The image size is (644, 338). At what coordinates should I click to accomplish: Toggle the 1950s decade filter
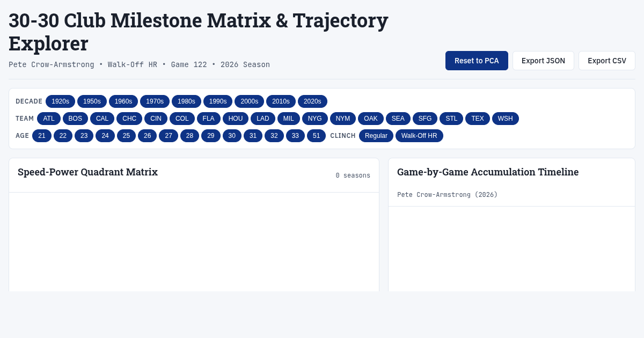92,101
